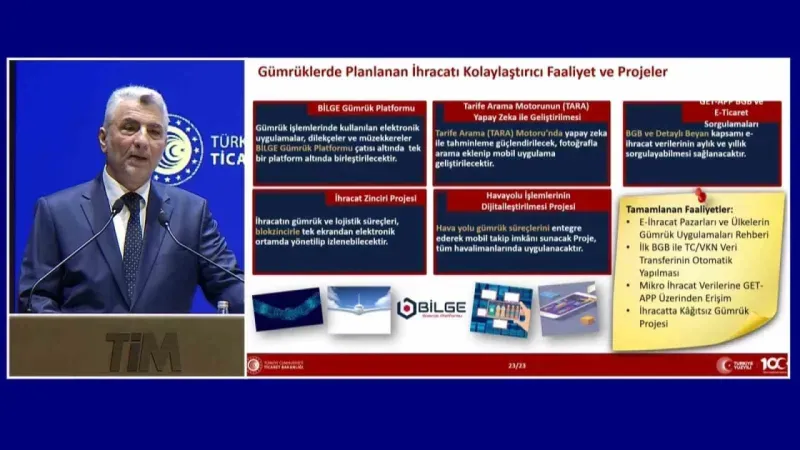Click the 100th anniversary logo in footer
The width and height of the screenshot is (800, 450).
773,365
